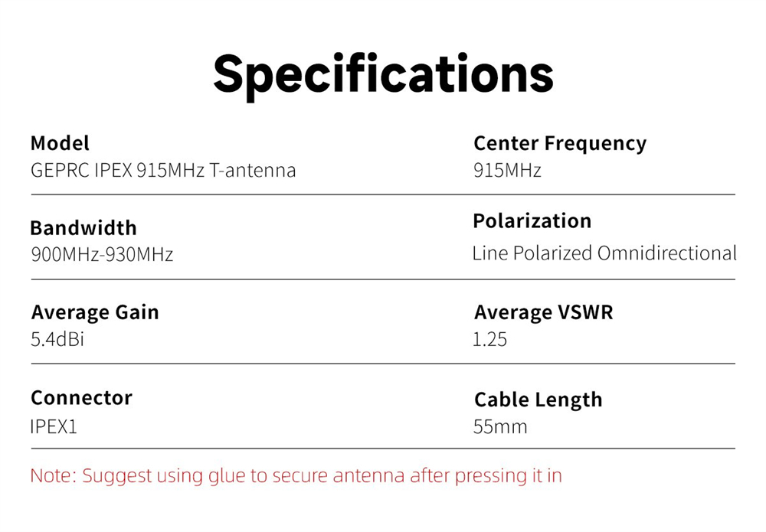The image size is (766, 532).
Task: Click the red note about using glue
Action: (296, 475)
